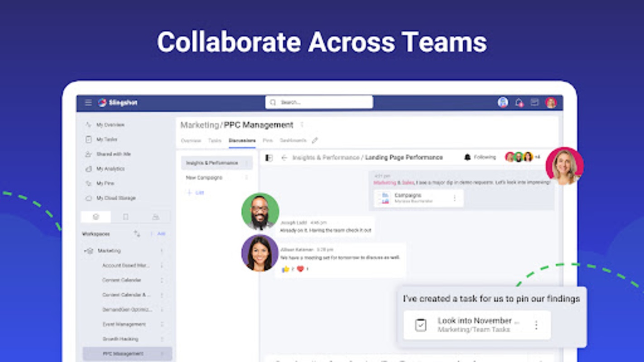The width and height of the screenshot is (644, 362).
Task: Click the Slingshot logo
Action: (118, 103)
